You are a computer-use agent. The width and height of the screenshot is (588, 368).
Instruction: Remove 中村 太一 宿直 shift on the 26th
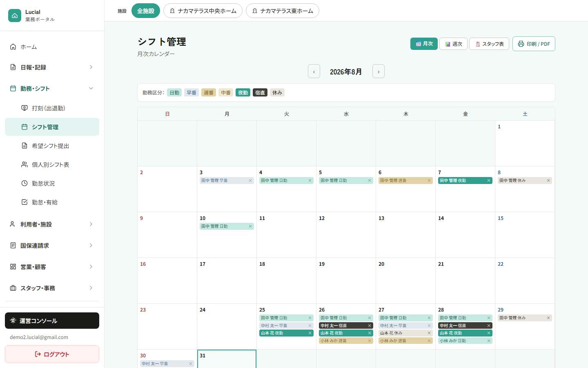pyautogui.click(x=370, y=325)
